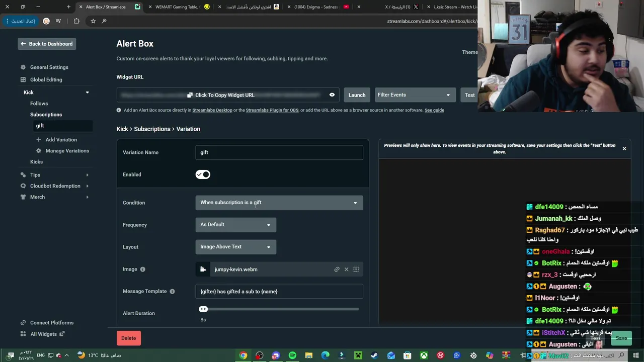The width and height of the screenshot is (644, 362).
Task: Close the preview notice with X
Action: (624, 148)
